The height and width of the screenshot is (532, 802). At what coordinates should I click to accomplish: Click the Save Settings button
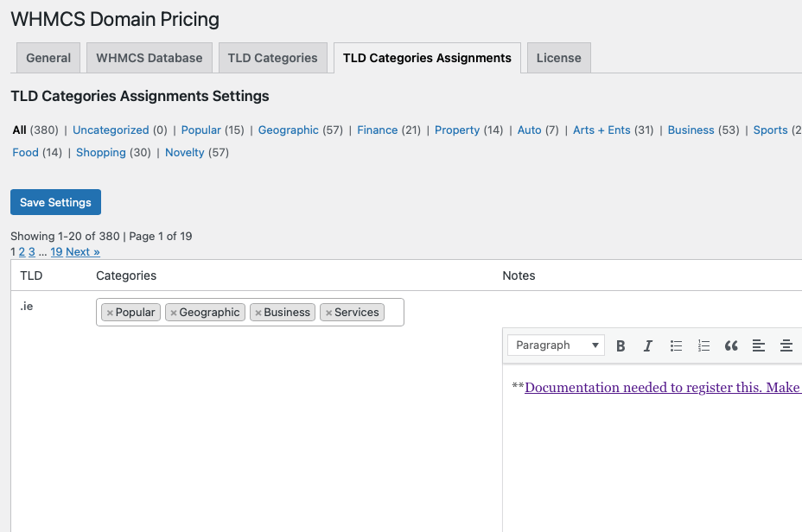coord(56,202)
